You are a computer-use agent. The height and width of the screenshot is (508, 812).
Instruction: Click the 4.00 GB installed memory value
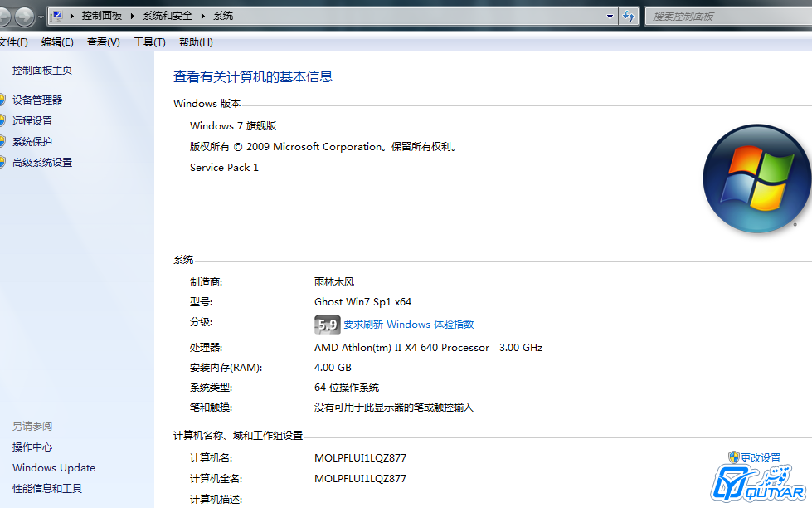point(333,368)
